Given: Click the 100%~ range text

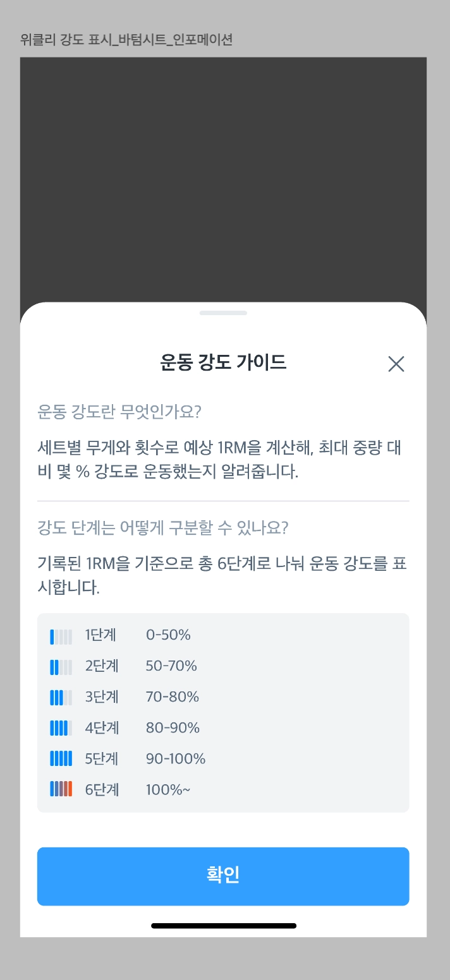Looking at the screenshot, I should (x=167, y=789).
